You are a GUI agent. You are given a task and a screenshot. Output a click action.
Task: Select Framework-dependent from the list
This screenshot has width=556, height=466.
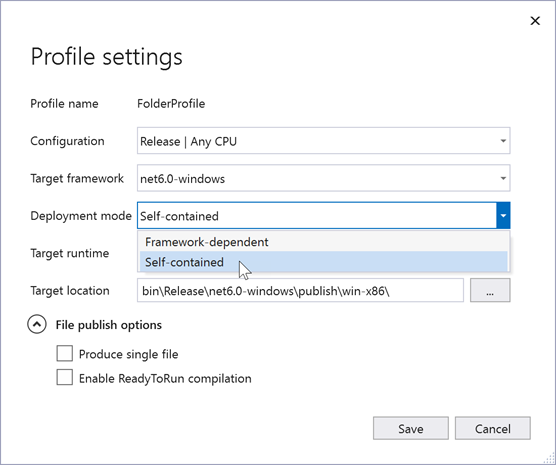coord(323,242)
